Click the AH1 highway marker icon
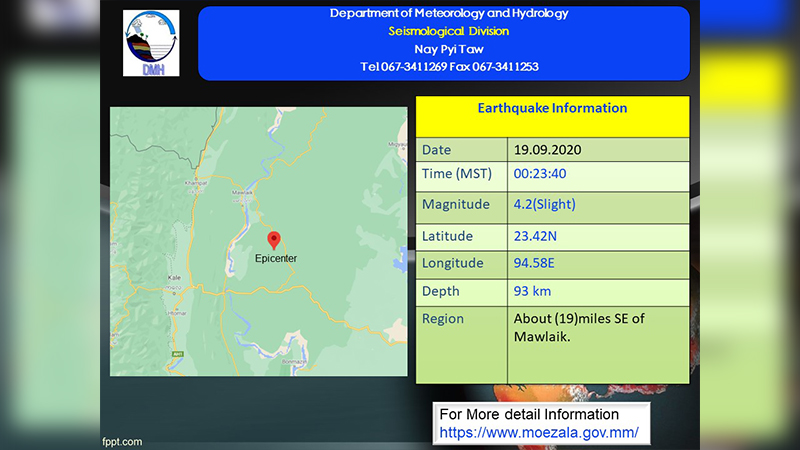Screen dimensions: 800x450 [x=178, y=354]
